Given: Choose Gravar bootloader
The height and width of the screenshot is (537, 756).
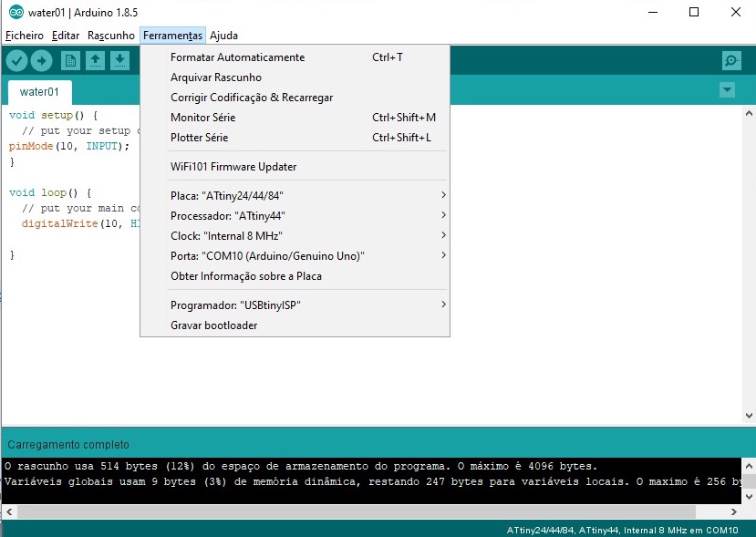Looking at the screenshot, I should tap(295, 325).
